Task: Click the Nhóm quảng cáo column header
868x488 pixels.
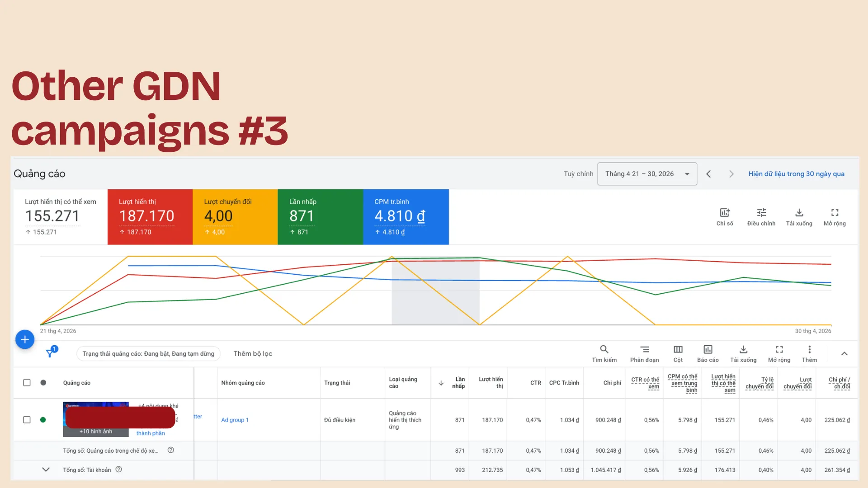Action: point(243,383)
